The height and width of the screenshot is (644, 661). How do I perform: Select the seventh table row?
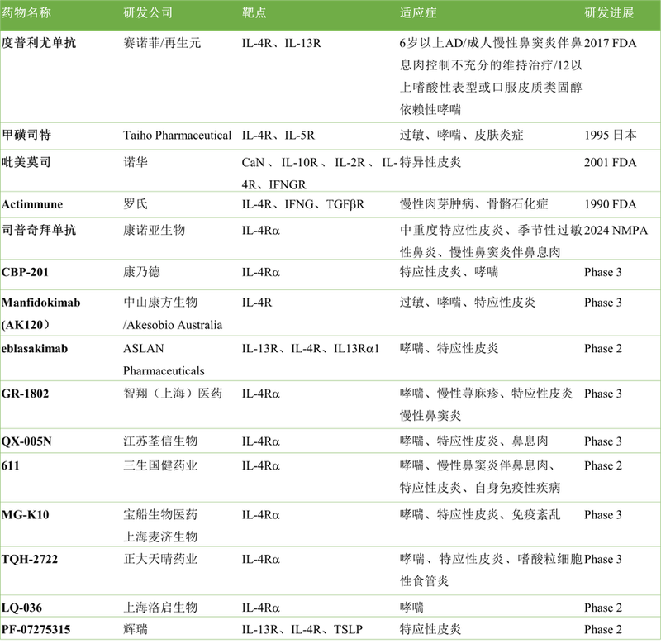(x=330, y=312)
